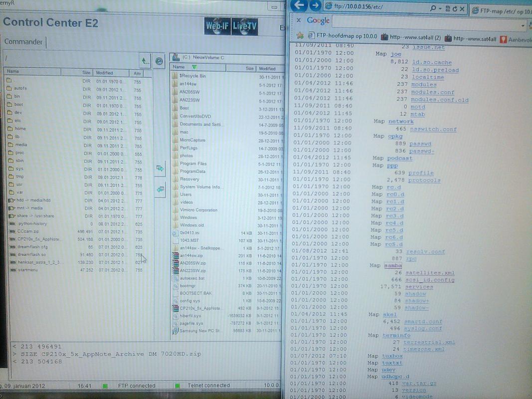This screenshot has height=399, width=532.
Task: Open the opkg map link
Action: (x=395, y=136)
